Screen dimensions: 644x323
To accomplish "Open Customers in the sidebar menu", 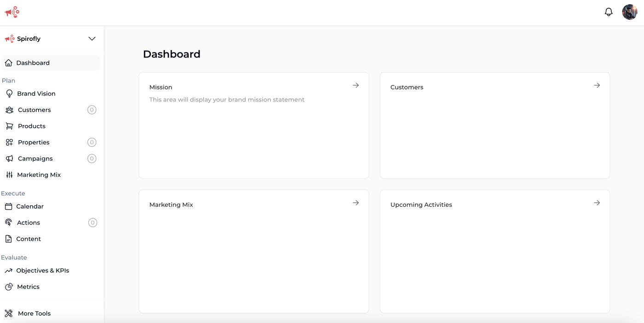I will click(x=34, y=110).
